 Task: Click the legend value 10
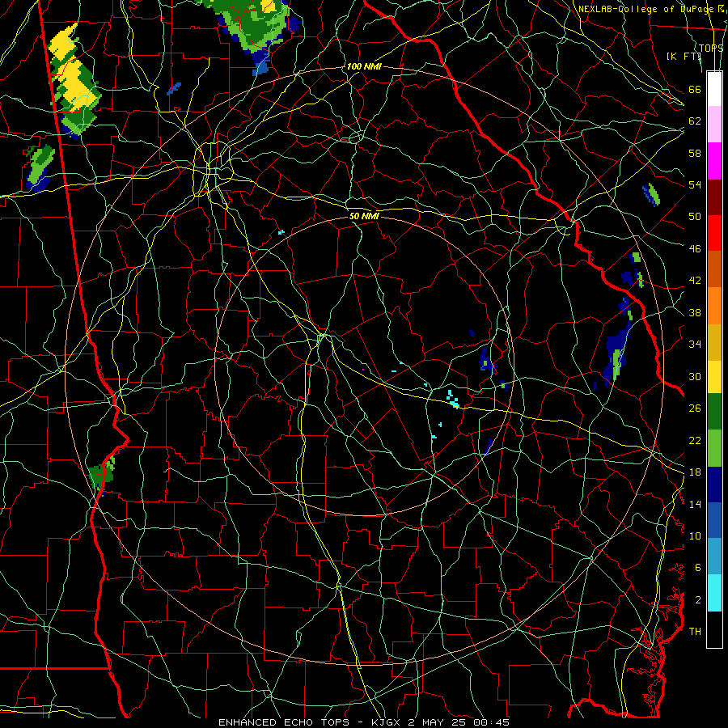(x=695, y=535)
